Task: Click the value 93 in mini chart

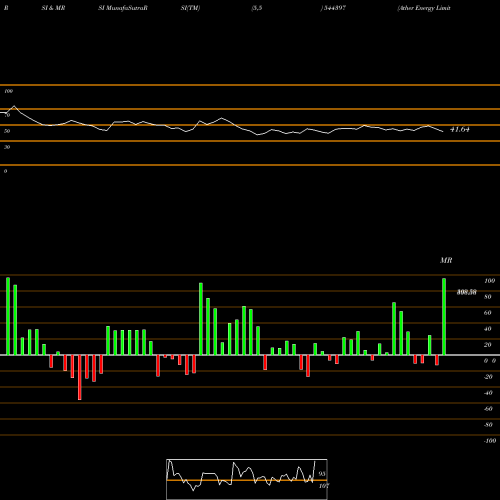Action: [322, 474]
